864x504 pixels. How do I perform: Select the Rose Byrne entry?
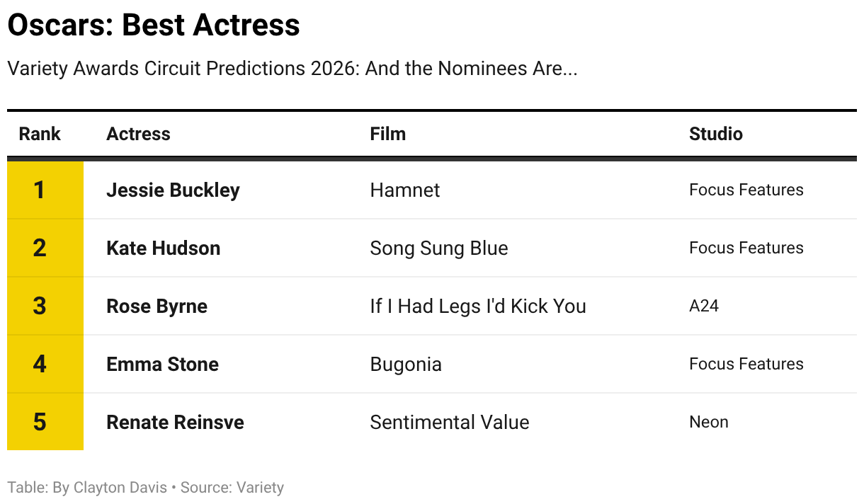tap(157, 306)
